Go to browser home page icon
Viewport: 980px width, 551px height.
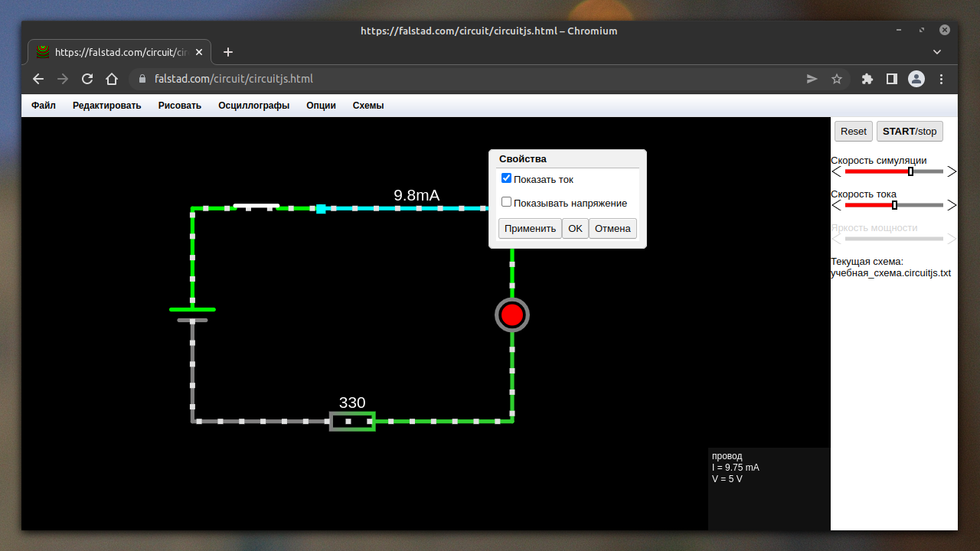(x=112, y=79)
